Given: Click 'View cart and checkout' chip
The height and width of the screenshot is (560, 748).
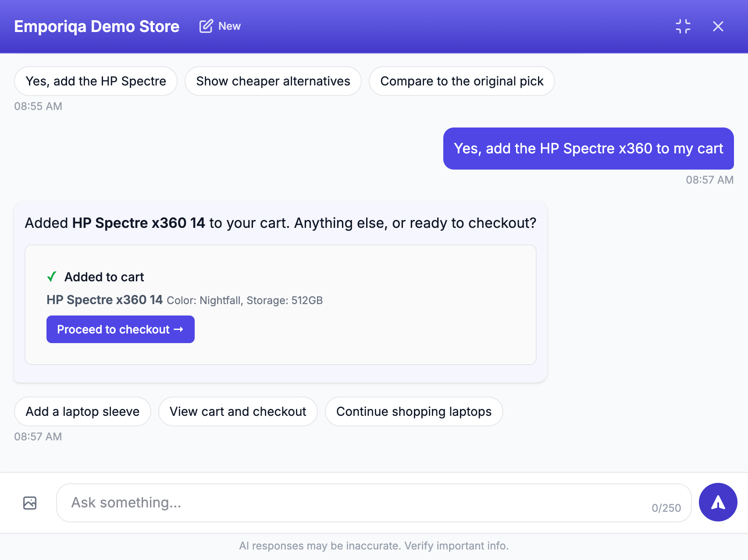Looking at the screenshot, I should [x=238, y=411].
